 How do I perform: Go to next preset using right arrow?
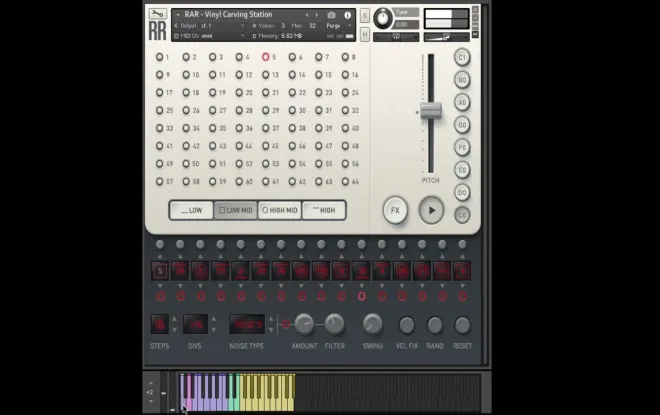pos(317,15)
